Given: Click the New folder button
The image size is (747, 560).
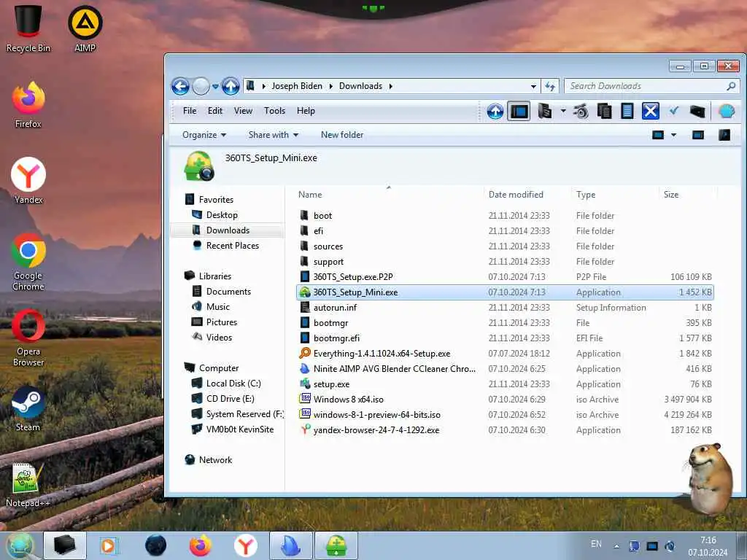Looking at the screenshot, I should (x=342, y=135).
